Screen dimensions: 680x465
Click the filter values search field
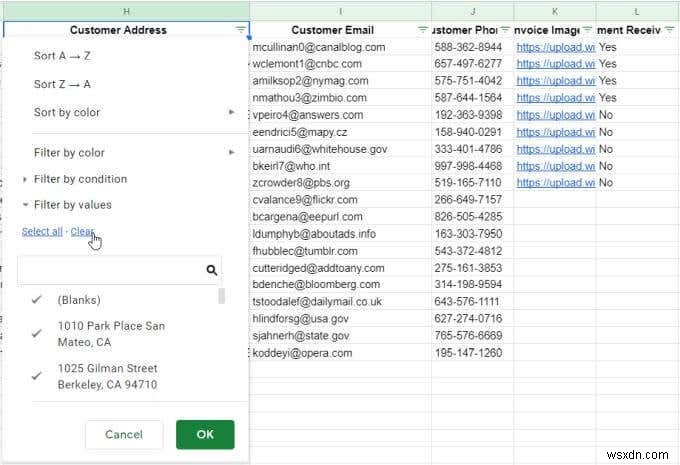tap(108, 270)
